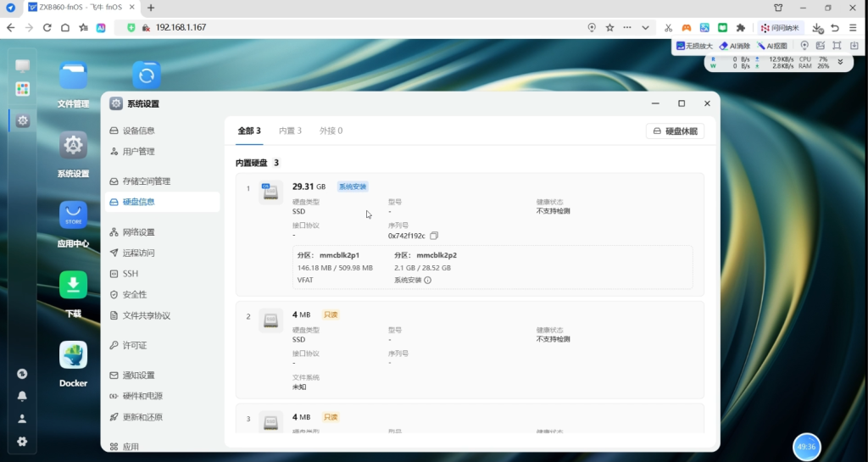Click the sync icon on desktop
This screenshot has height=462, width=868.
point(146,76)
